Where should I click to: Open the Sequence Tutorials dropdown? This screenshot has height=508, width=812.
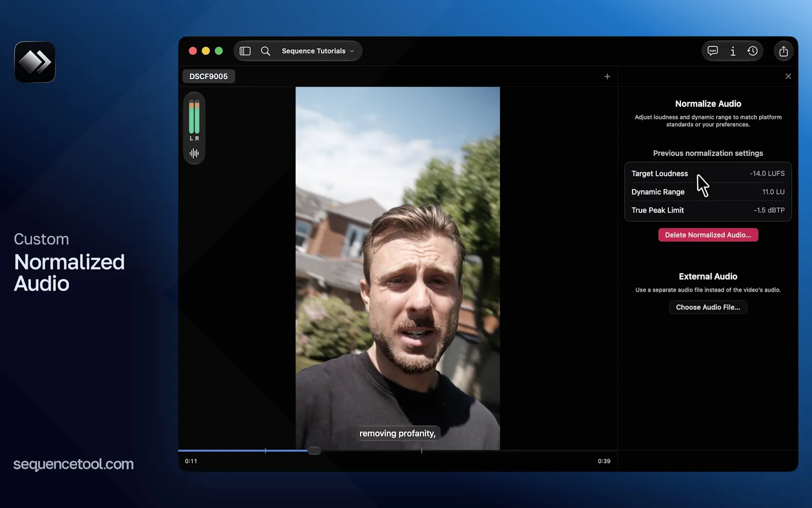pyautogui.click(x=318, y=51)
